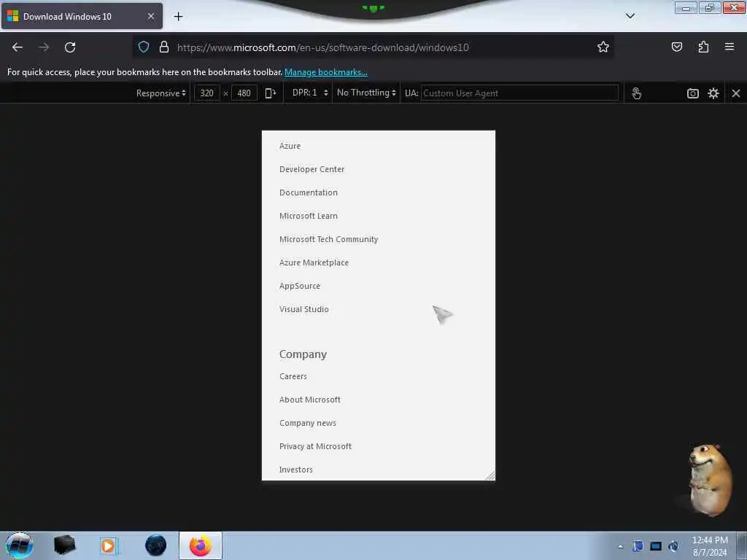Open the dark globe taskbar app
Image resolution: width=747 pixels, height=560 pixels.
(x=156, y=545)
